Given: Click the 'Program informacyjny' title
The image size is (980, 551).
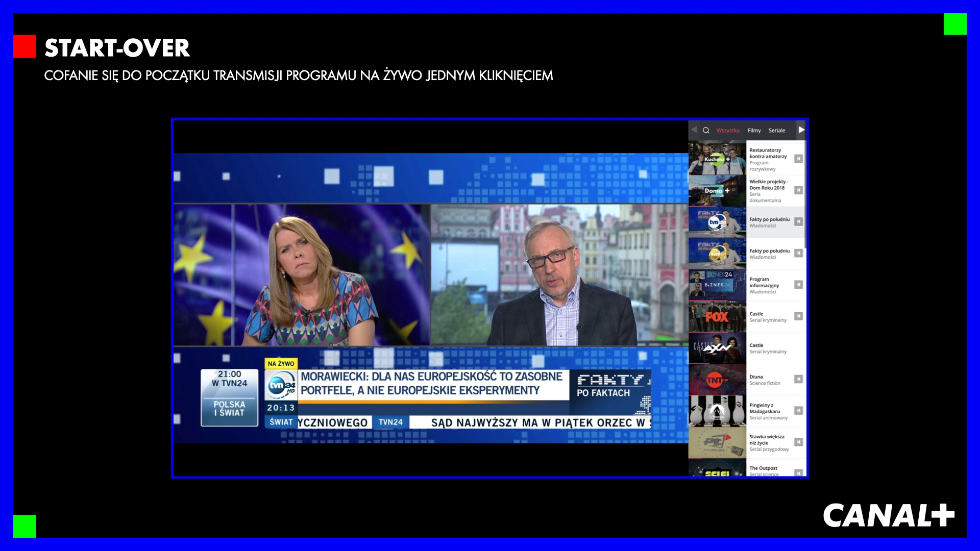Looking at the screenshot, I should tap(764, 282).
